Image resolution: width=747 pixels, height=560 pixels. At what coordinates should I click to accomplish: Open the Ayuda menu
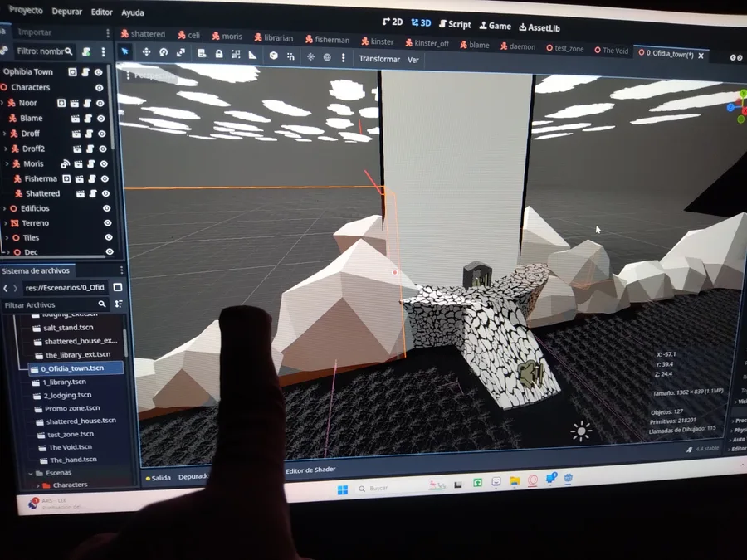point(133,12)
